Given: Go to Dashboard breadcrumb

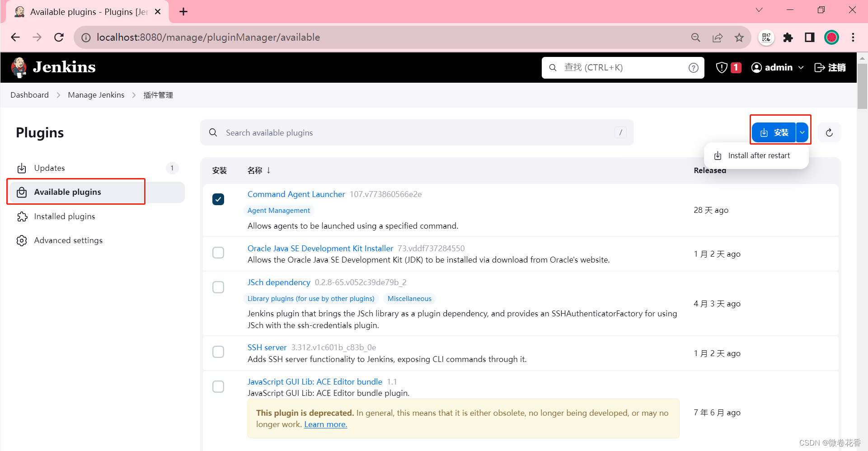Looking at the screenshot, I should tap(29, 95).
